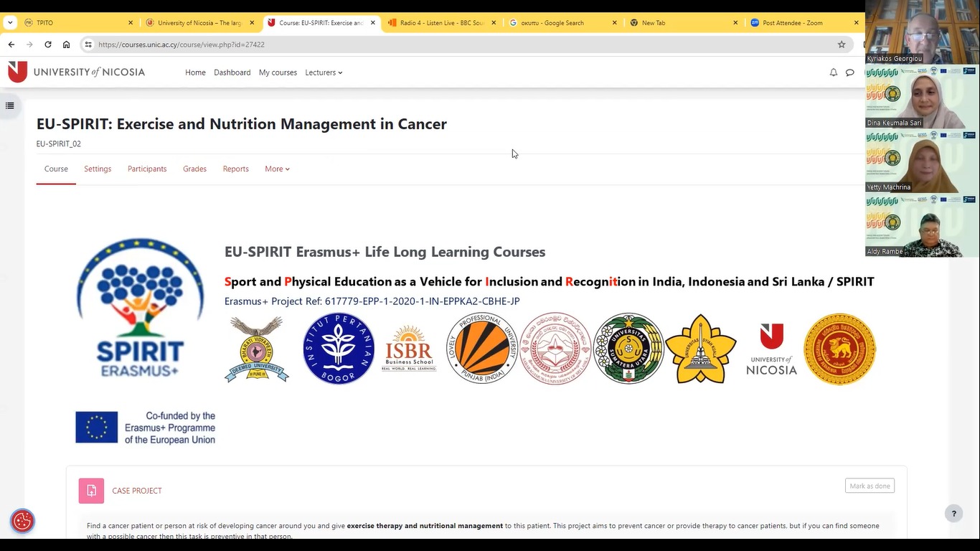Click the Home icon in the browser toolbar
980x551 pixels.
[x=66, y=44]
